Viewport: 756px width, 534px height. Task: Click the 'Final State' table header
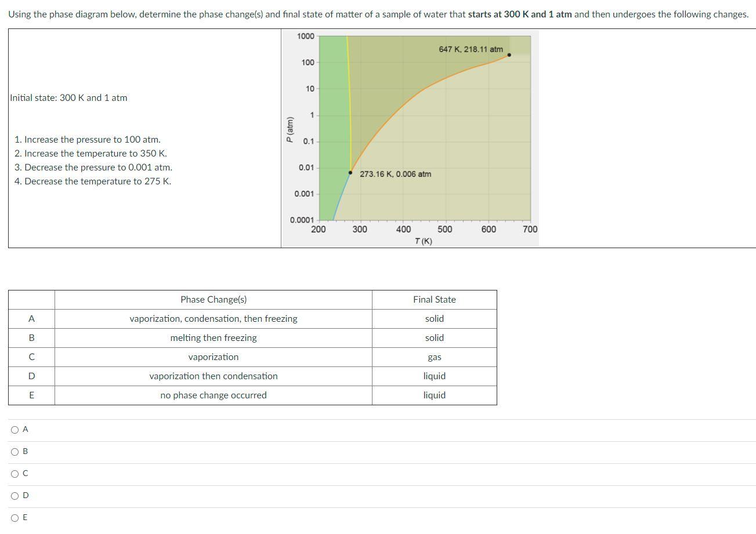pyautogui.click(x=435, y=300)
